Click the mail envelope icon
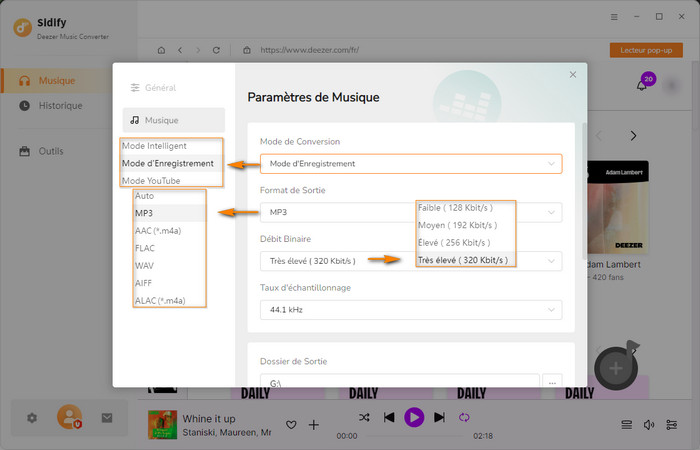The width and height of the screenshot is (700, 450). (x=107, y=418)
